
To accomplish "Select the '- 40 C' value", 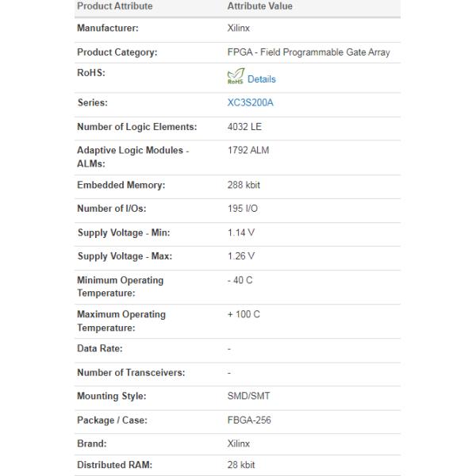I will click(240, 280).
